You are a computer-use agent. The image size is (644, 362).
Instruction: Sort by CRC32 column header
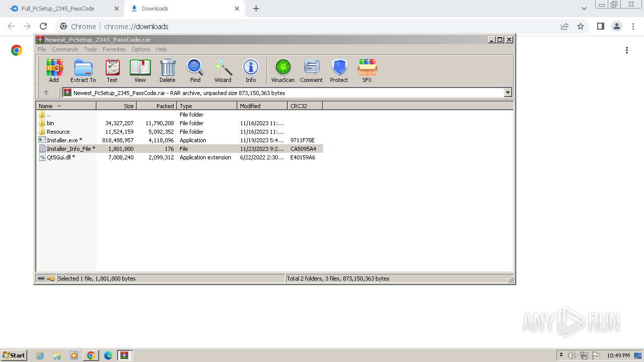click(305, 106)
